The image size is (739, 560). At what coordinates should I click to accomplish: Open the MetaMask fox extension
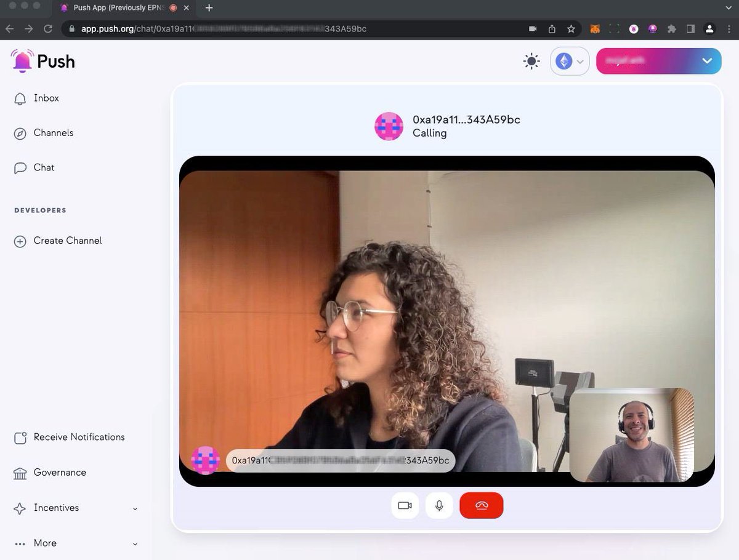[595, 29]
